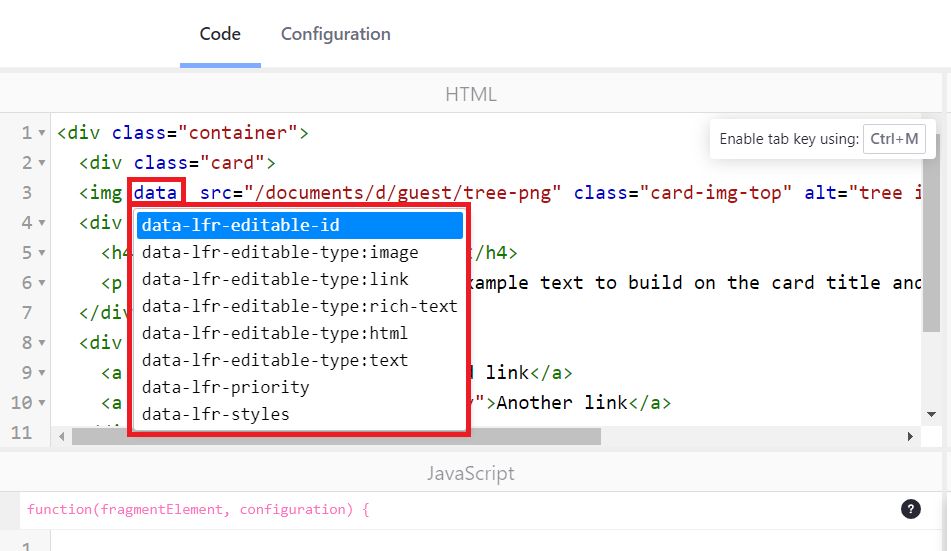
Task: Choose data-lfr-styles suggestion
Action: coord(300,414)
